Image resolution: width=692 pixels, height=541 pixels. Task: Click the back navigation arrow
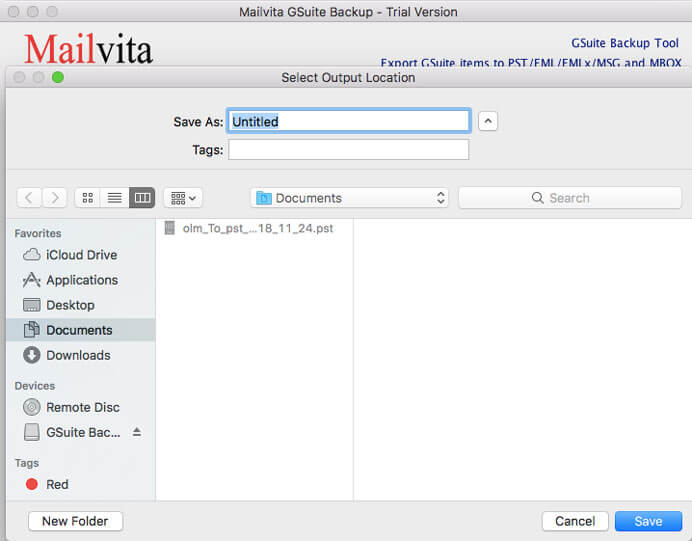coord(30,198)
